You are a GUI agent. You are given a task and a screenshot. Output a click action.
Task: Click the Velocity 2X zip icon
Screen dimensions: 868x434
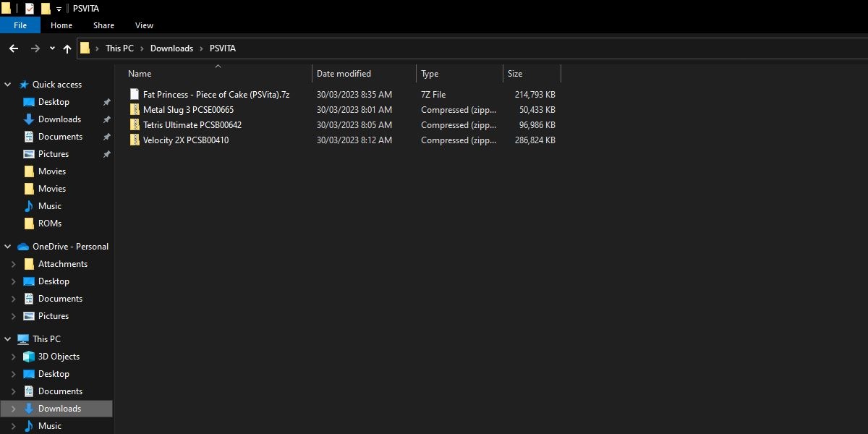135,140
